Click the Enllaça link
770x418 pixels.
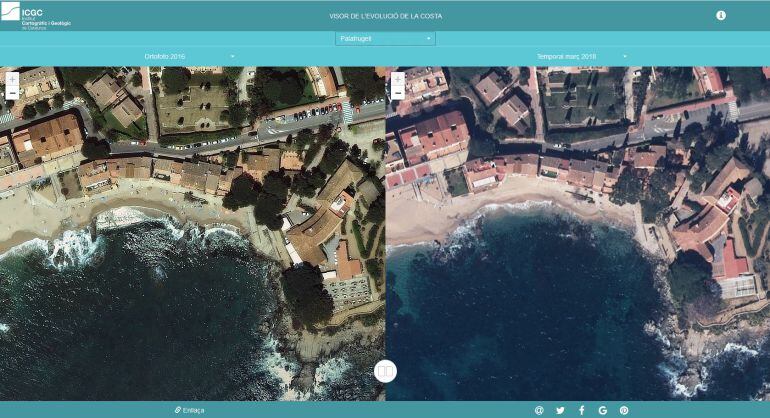tap(193, 410)
